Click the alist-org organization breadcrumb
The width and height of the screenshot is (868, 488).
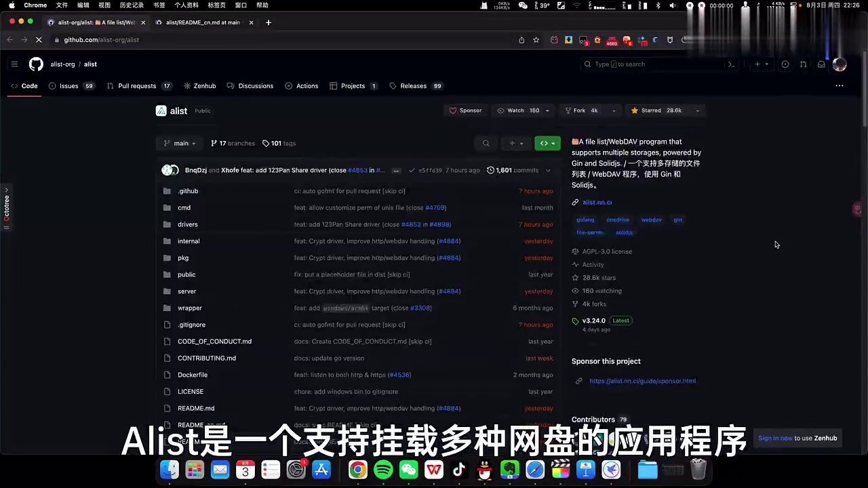62,64
